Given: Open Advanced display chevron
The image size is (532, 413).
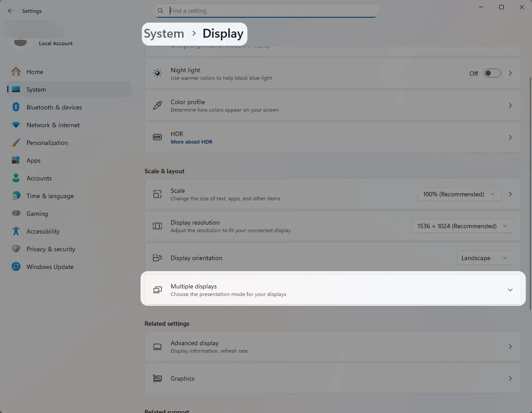Looking at the screenshot, I should coord(510,347).
